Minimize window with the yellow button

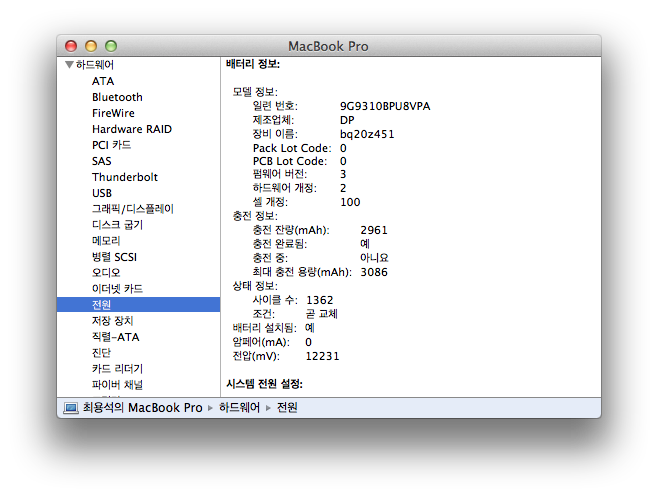91,46
